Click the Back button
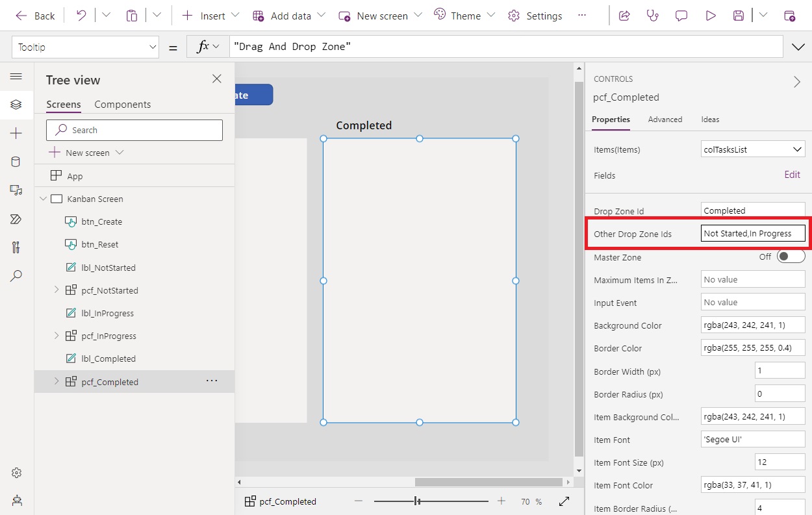The width and height of the screenshot is (812, 515). pyautogui.click(x=34, y=15)
